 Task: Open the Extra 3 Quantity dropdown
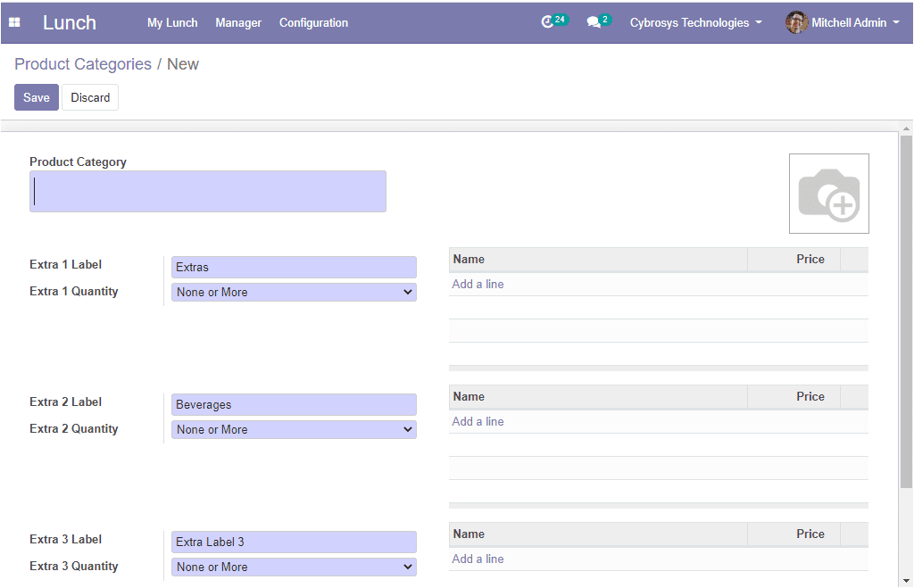point(294,567)
